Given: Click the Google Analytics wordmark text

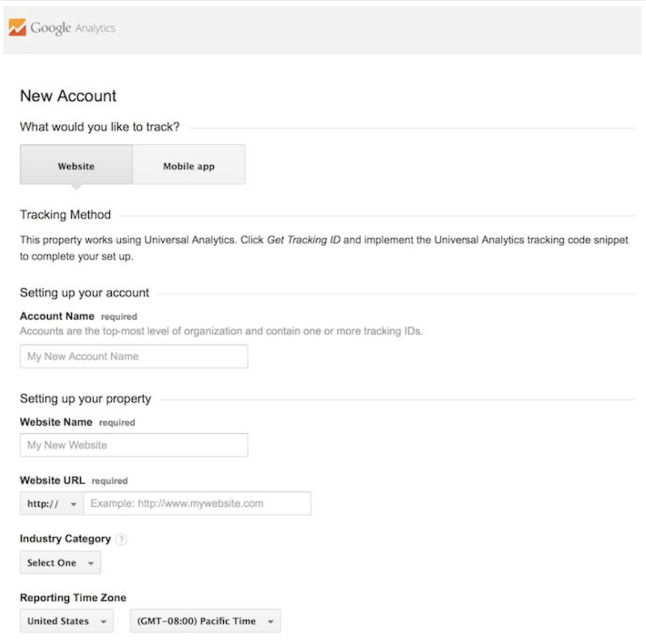Looking at the screenshot, I should pos(72,28).
